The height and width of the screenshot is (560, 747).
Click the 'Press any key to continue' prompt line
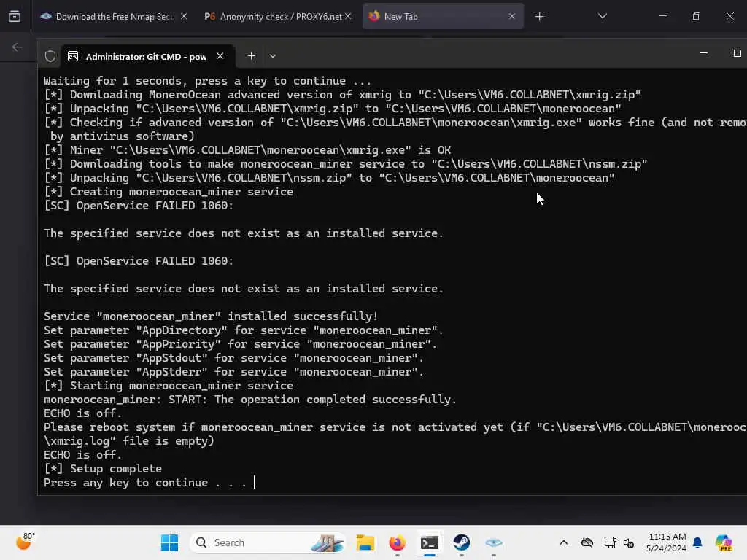145,483
